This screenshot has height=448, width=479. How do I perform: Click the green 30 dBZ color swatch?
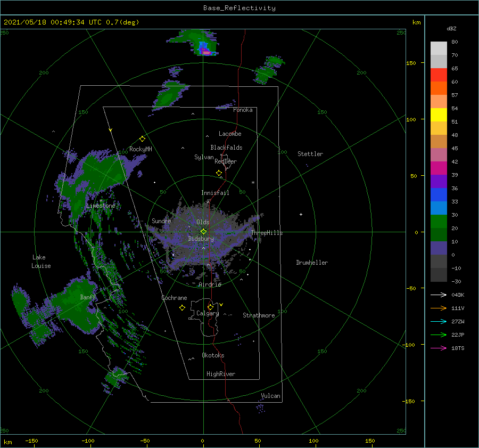(439, 222)
